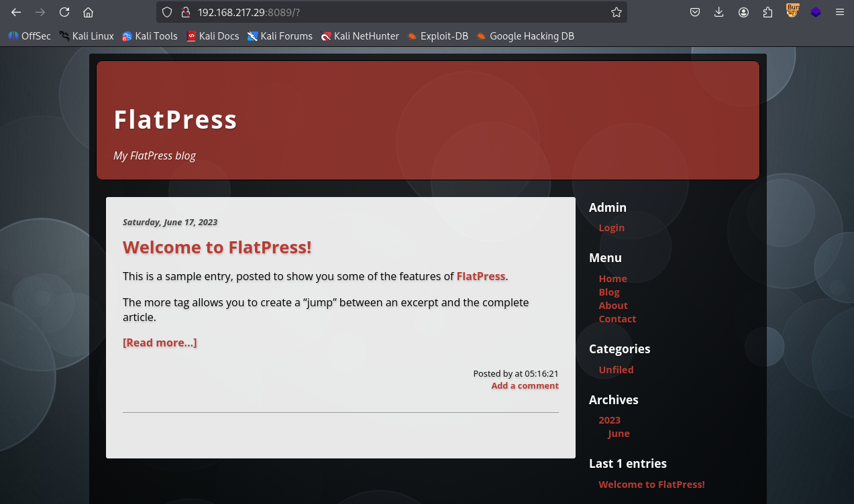
Task: Open the Exploit-DB bookmark
Action: point(437,36)
